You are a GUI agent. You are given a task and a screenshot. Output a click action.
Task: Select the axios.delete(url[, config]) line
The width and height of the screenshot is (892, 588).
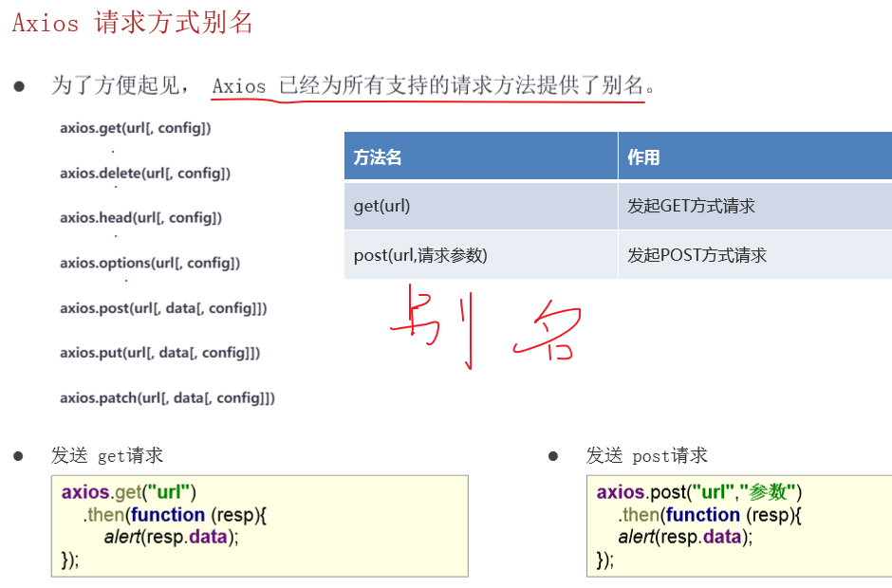[144, 173]
